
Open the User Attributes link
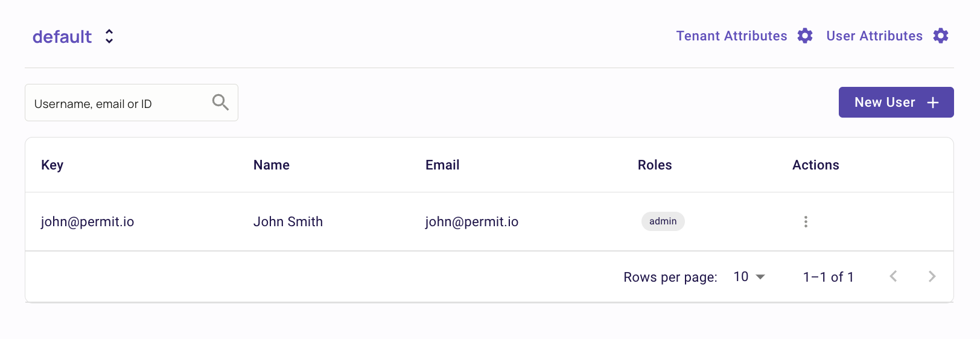874,36
